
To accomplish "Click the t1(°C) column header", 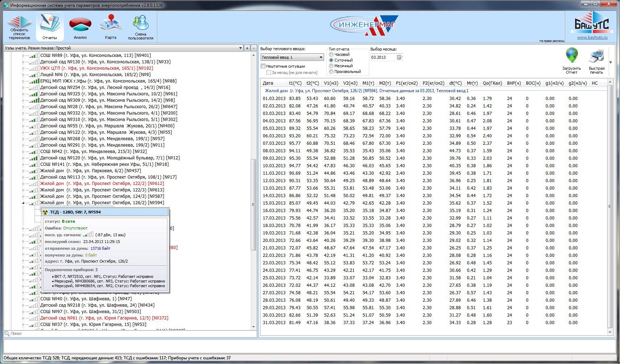I will (x=296, y=83).
